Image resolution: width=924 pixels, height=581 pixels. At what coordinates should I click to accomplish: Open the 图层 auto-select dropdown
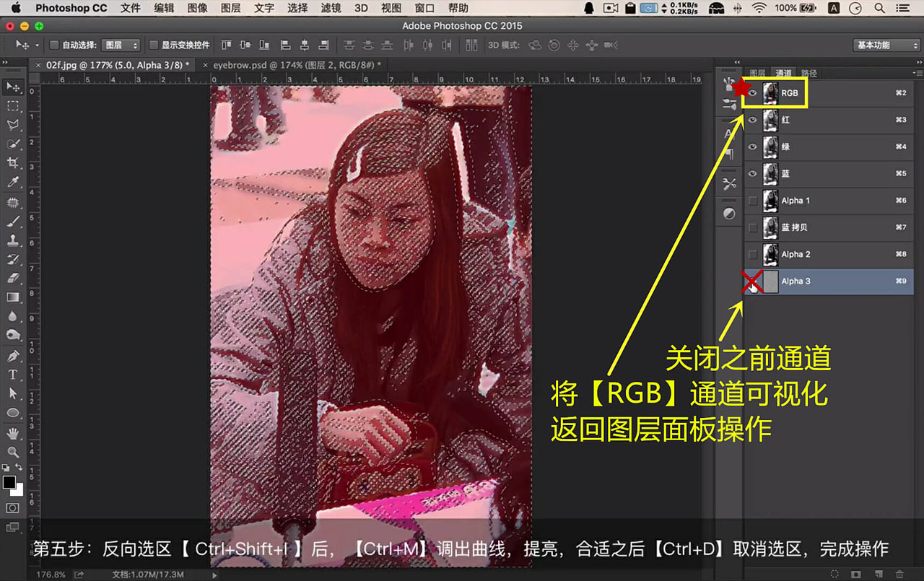coord(121,45)
